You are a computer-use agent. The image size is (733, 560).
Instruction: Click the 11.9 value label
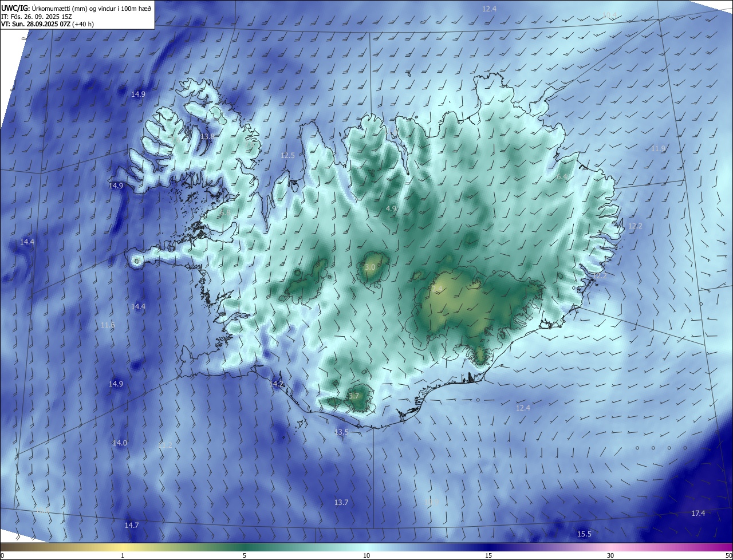point(659,148)
